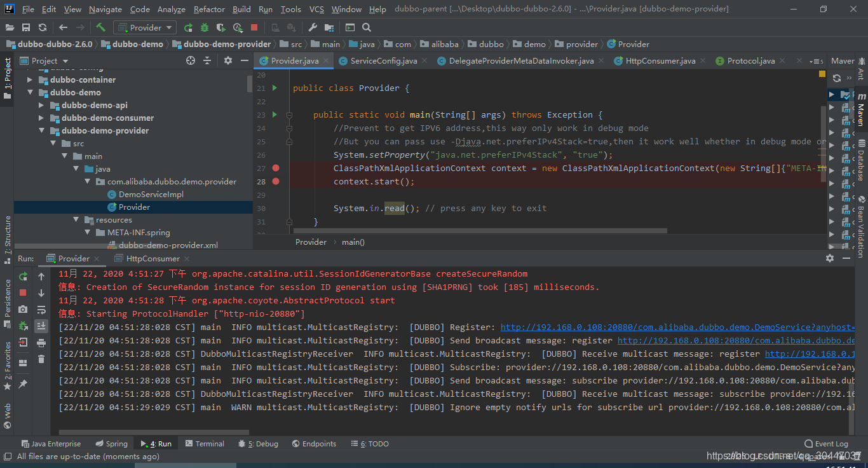The image size is (868, 468).
Task: Open the Java Enterprise tool window
Action: [x=50, y=444]
